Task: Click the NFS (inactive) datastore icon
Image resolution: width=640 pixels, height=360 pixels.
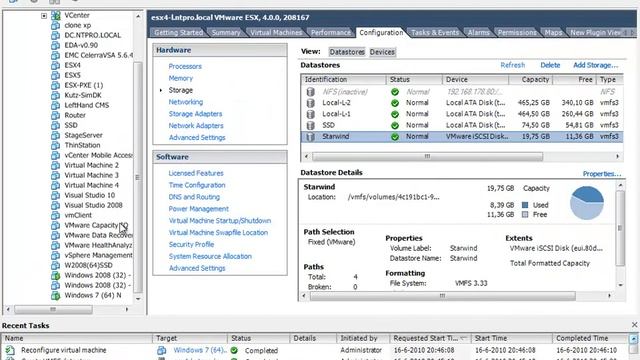Action: pyautogui.click(x=311, y=92)
